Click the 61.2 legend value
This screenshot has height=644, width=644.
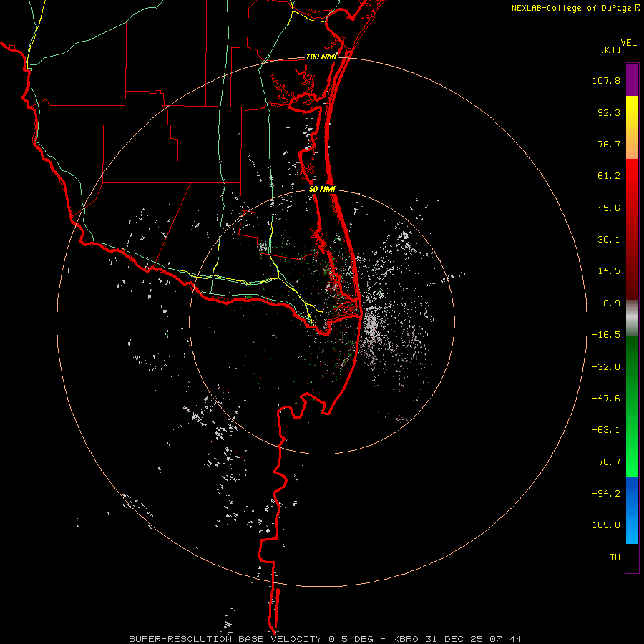pyautogui.click(x=609, y=176)
